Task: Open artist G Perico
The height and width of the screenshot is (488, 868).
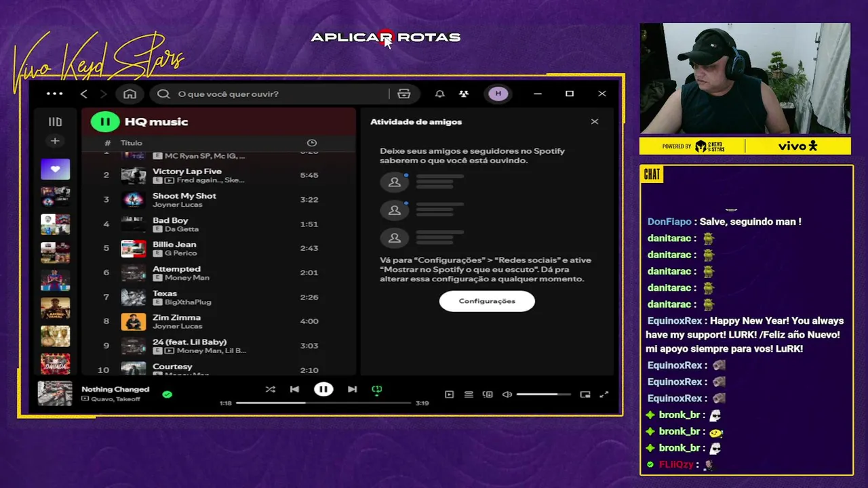Action: [180, 253]
